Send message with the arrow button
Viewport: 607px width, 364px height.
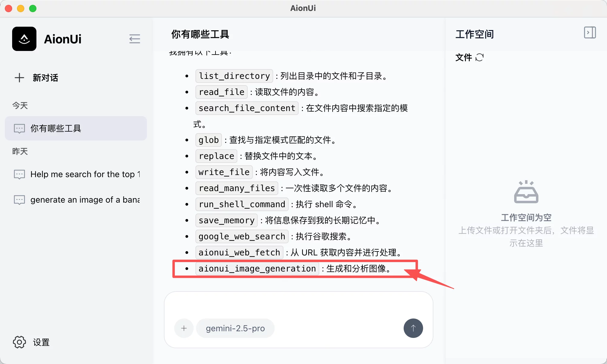(x=413, y=328)
